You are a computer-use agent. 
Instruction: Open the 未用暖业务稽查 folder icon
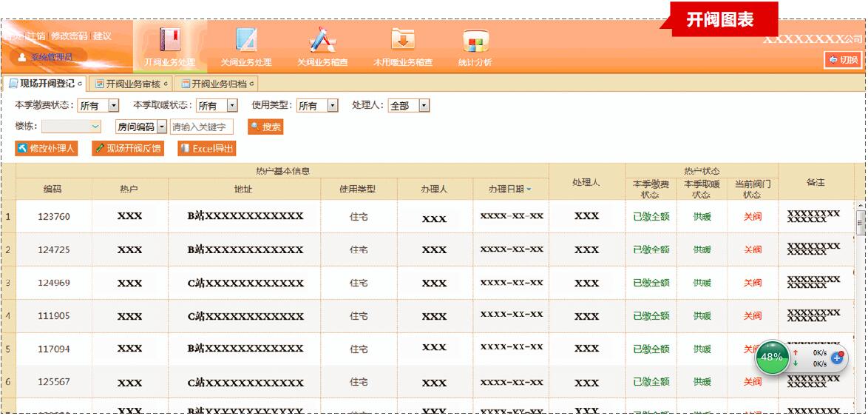coord(403,38)
